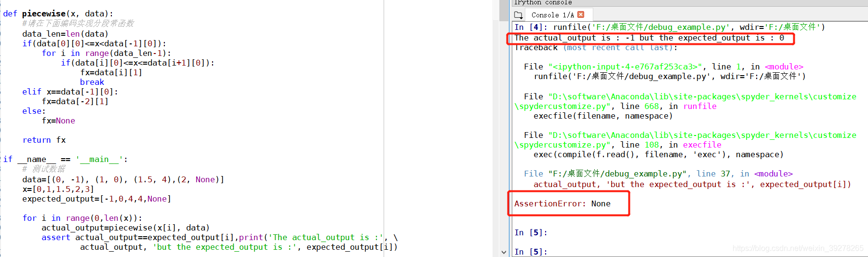Close the Console 1/A tab

pyautogui.click(x=581, y=14)
